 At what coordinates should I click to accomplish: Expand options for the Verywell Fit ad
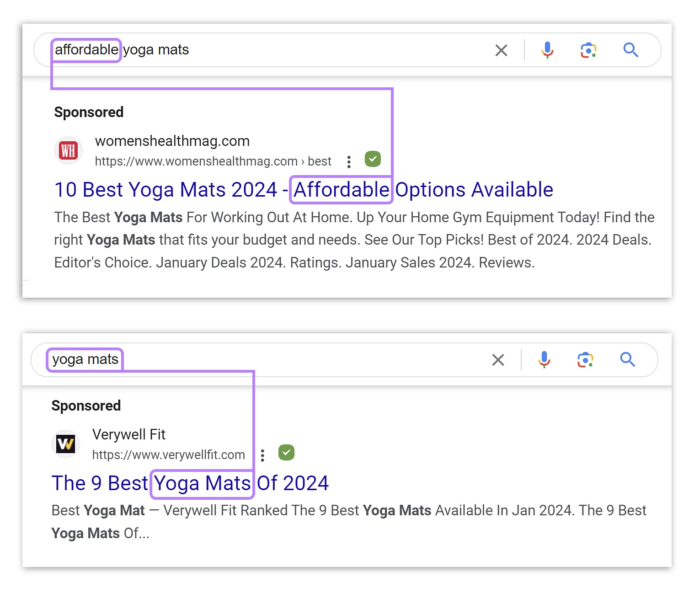263,455
